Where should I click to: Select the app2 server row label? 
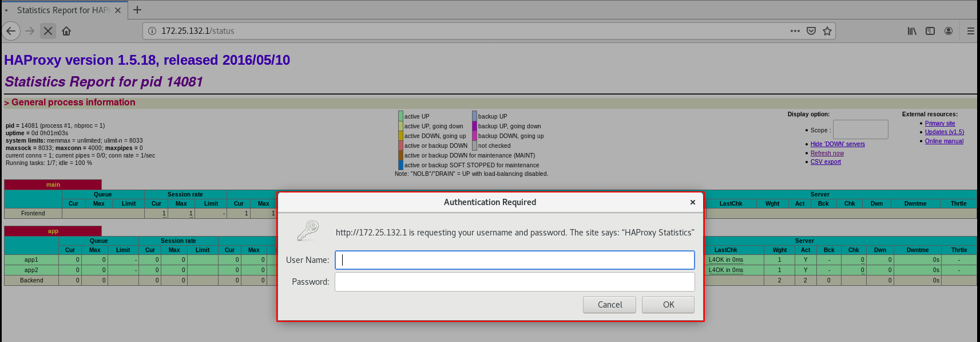31,270
